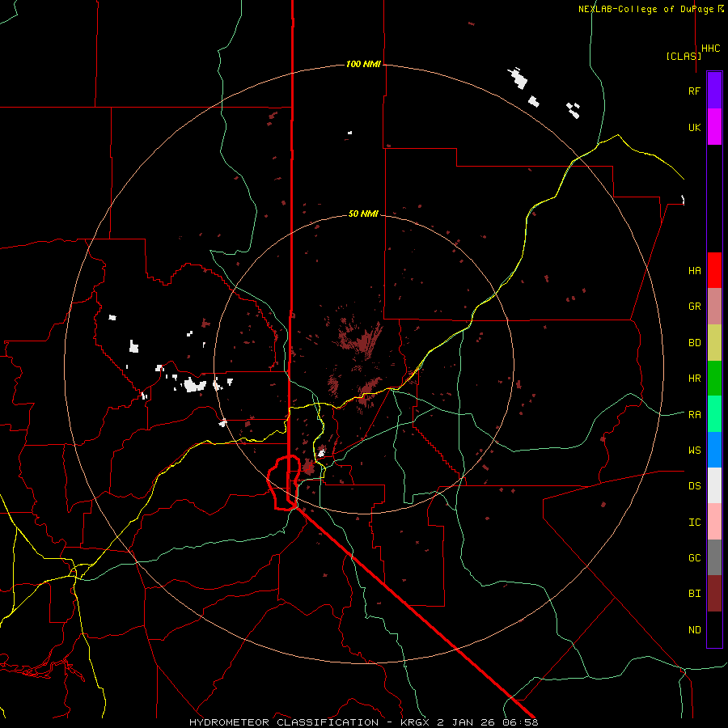This screenshot has height=728, width=728.
Task: Click the RA light green legend swatch
Action: pos(714,414)
